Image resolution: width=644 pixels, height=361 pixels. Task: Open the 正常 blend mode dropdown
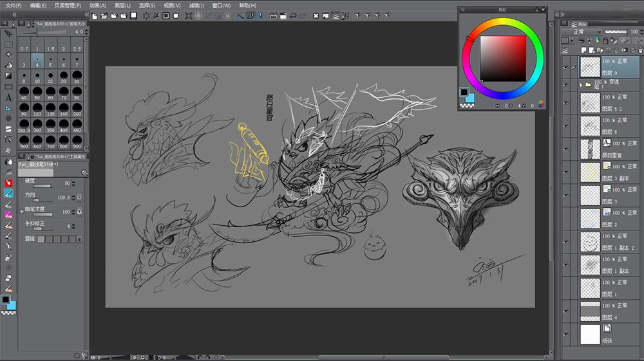tap(582, 32)
